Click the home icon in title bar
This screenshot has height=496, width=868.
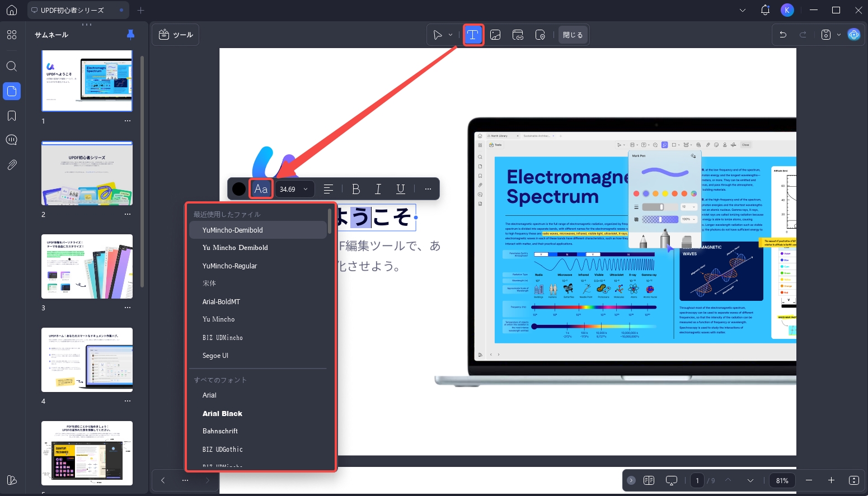12,10
